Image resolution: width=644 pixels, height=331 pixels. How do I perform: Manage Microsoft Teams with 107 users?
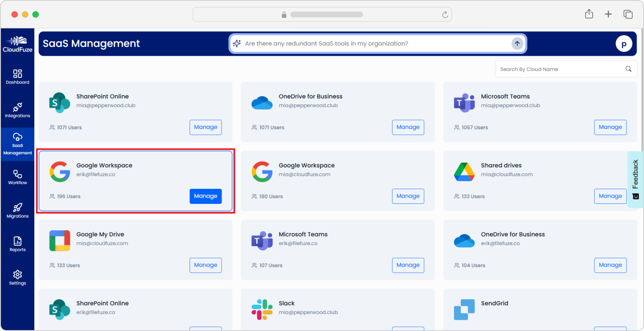408,265
